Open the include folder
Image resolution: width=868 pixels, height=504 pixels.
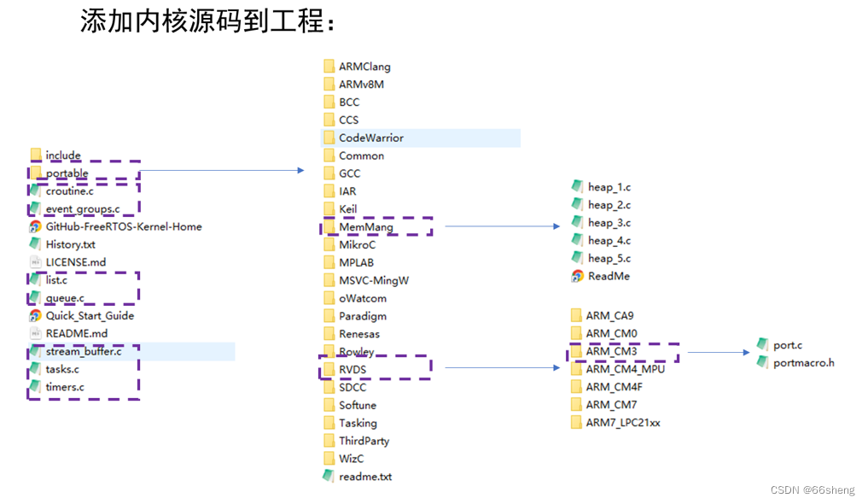pyautogui.click(x=61, y=155)
